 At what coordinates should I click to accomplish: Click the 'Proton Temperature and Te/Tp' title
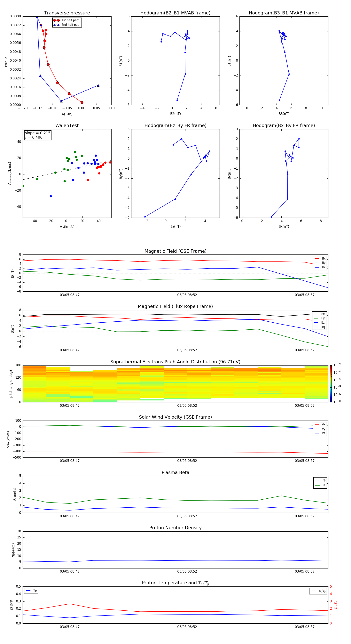(x=175, y=583)
